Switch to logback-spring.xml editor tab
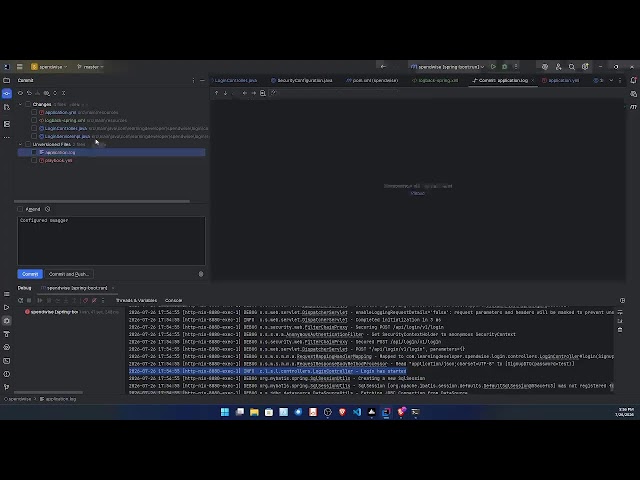640x480 pixels. pyautogui.click(x=435, y=80)
